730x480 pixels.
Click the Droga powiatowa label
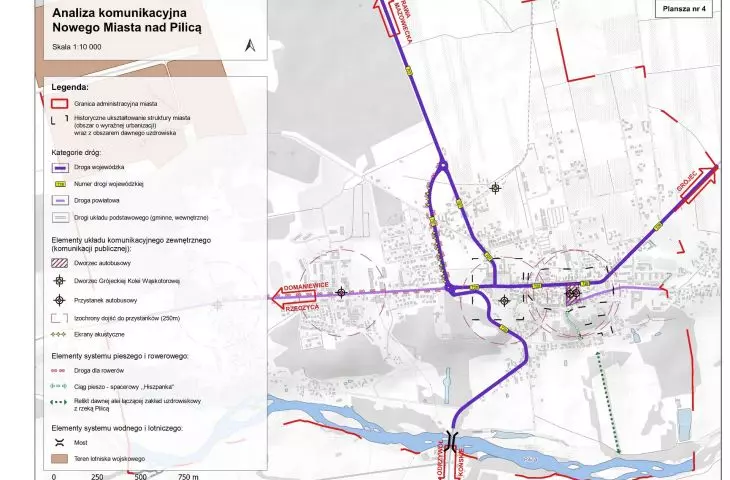[x=96, y=201]
